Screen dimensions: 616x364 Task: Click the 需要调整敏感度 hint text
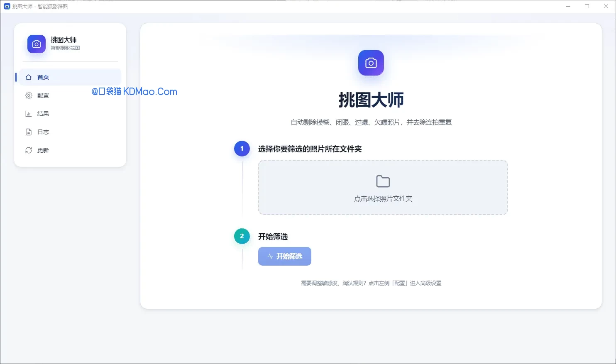(371, 283)
